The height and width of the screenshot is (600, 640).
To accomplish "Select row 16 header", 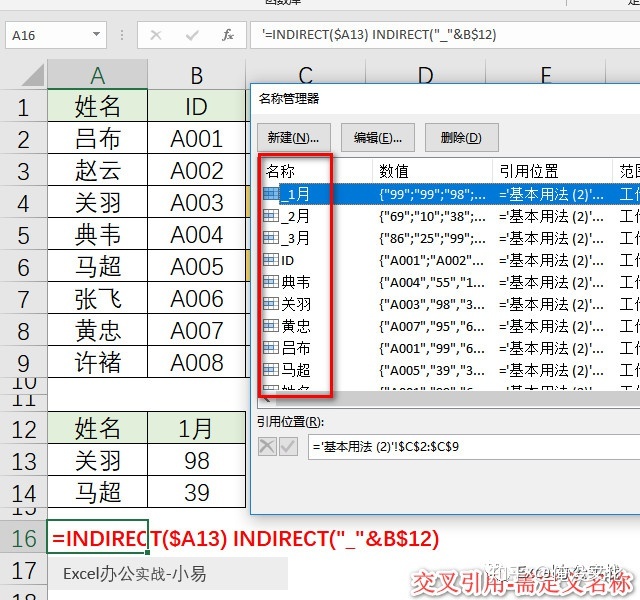I will point(23,538).
